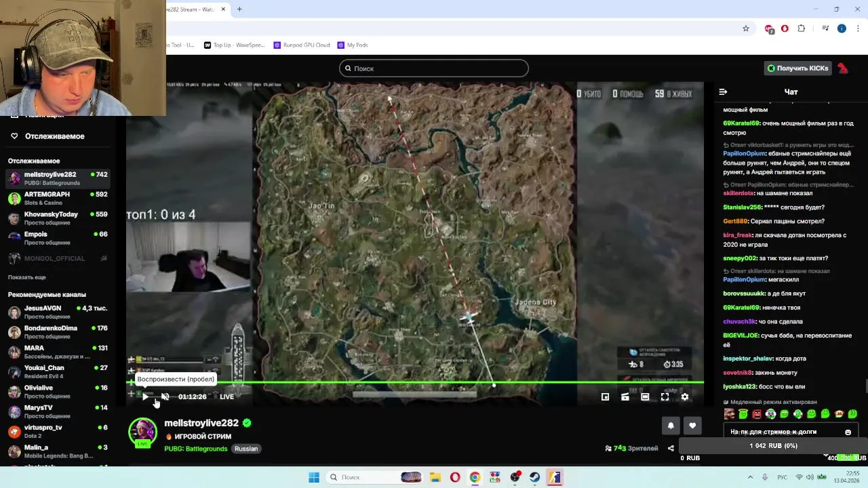The image size is (868, 488).
Task: Focus the Поиск search field on Kick
Action: (x=434, y=68)
